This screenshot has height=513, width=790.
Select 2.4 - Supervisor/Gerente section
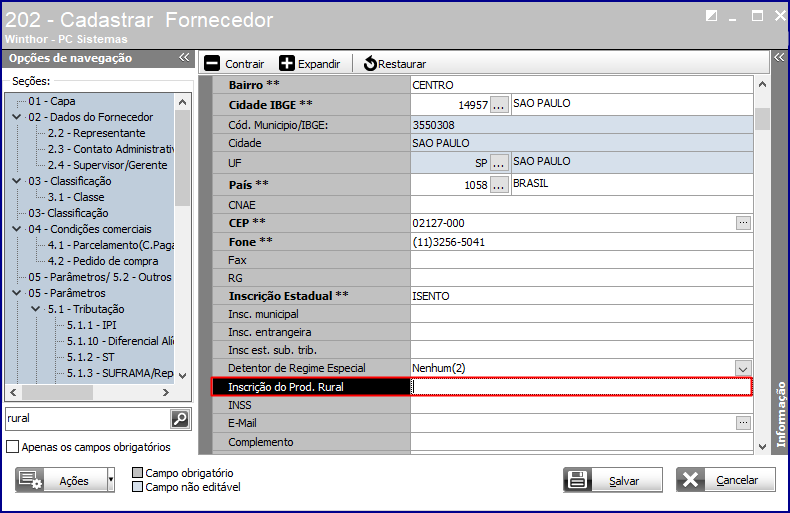pyautogui.click(x=107, y=165)
